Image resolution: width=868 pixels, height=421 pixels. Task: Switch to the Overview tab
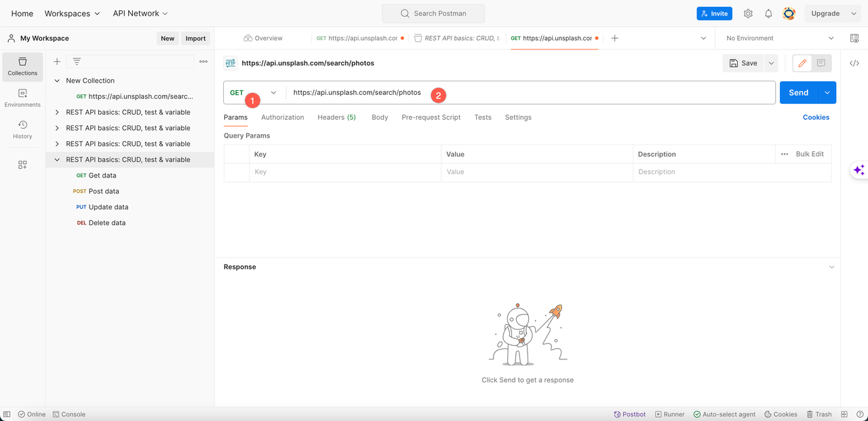[263, 39]
